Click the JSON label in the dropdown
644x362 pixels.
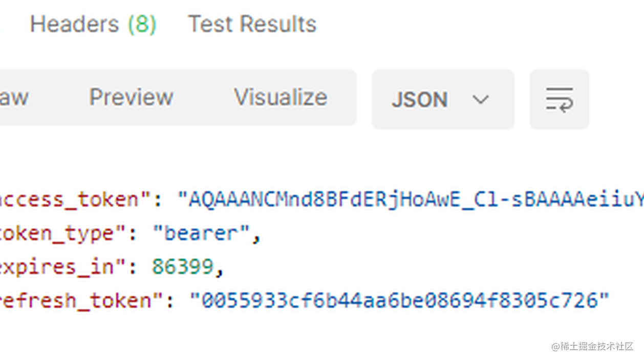pyautogui.click(x=420, y=100)
